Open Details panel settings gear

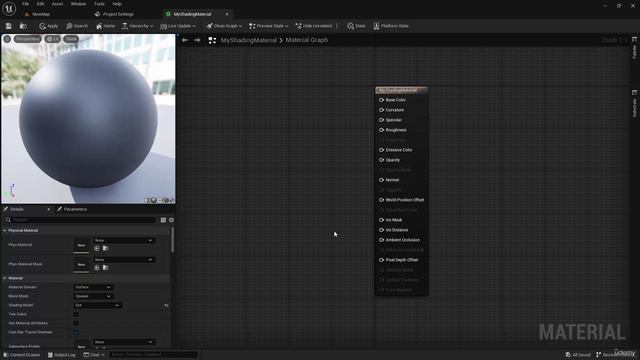(x=171, y=220)
